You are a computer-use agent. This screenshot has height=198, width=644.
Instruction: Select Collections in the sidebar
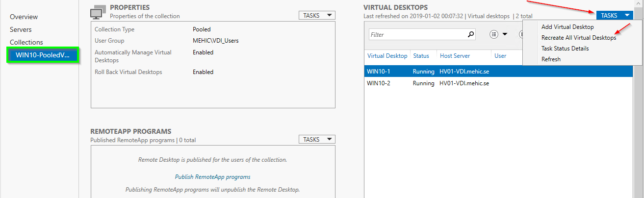point(26,42)
